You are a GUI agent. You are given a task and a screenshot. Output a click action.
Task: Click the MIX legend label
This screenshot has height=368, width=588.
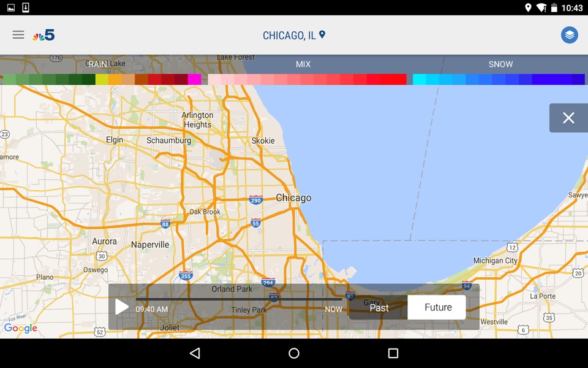(x=303, y=64)
